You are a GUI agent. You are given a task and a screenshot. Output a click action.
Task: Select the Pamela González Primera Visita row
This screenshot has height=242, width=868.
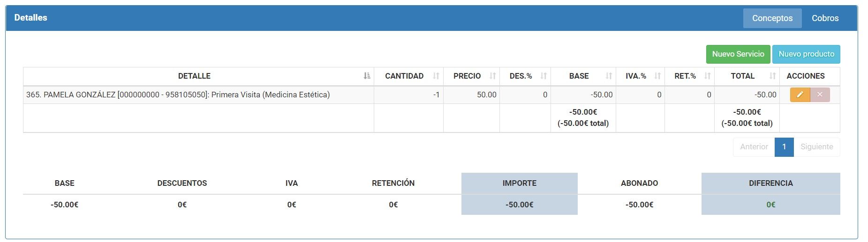(x=431, y=95)
